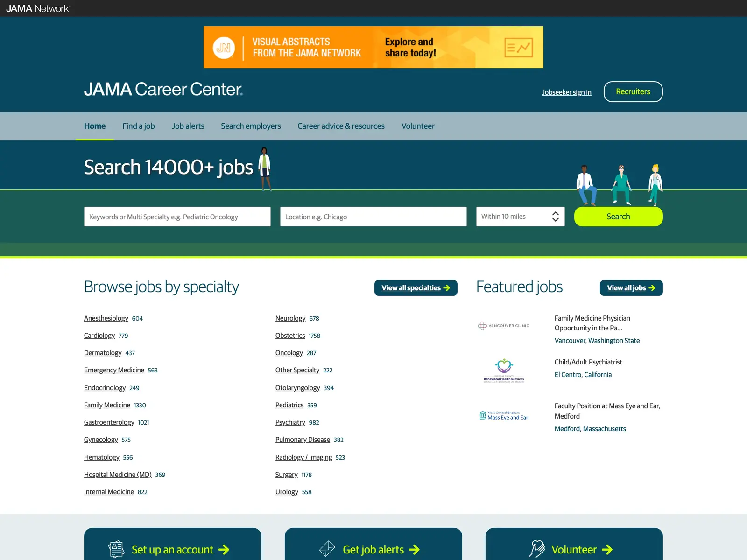Browse Neurology jobs link
This screenshot has width=747, height=560.
pos(290,318)
